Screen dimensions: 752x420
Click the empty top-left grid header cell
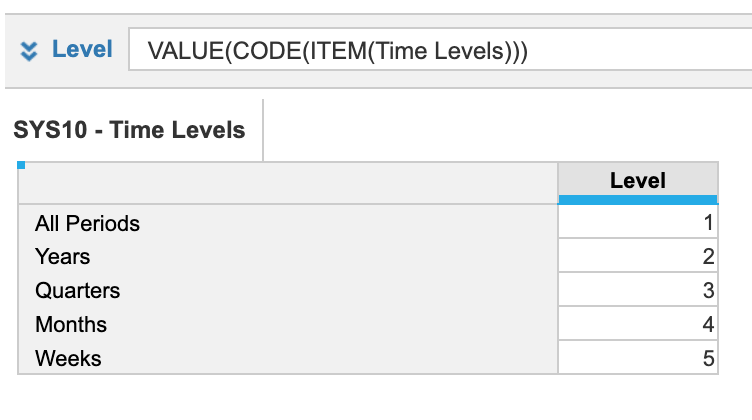click(x=288, y=183)
